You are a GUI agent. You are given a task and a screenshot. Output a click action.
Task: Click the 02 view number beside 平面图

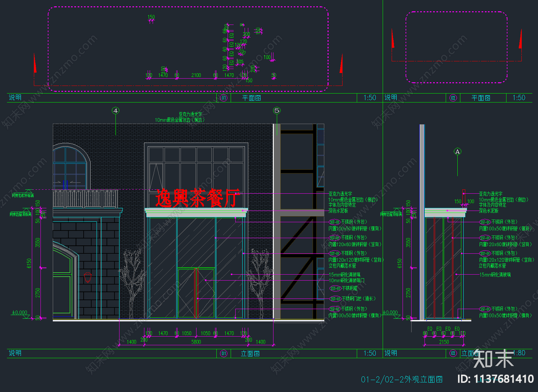[453, 98]
